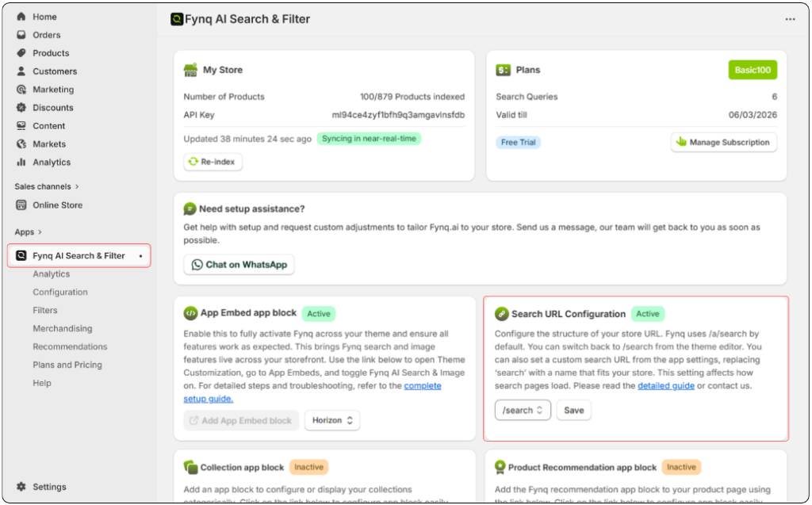This screenshot has width=812, height=505.
Task: Click the Product Recommendation award icon
Action: click(x=500, y=467)
